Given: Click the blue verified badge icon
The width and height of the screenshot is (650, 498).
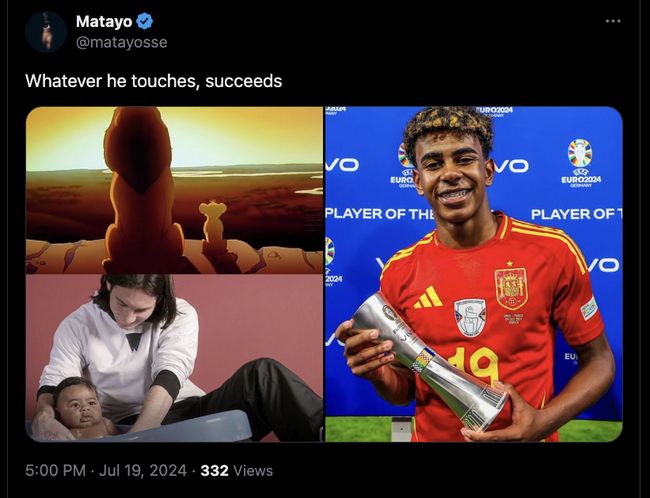Looking at the screenshot, I should coord(145,21).
